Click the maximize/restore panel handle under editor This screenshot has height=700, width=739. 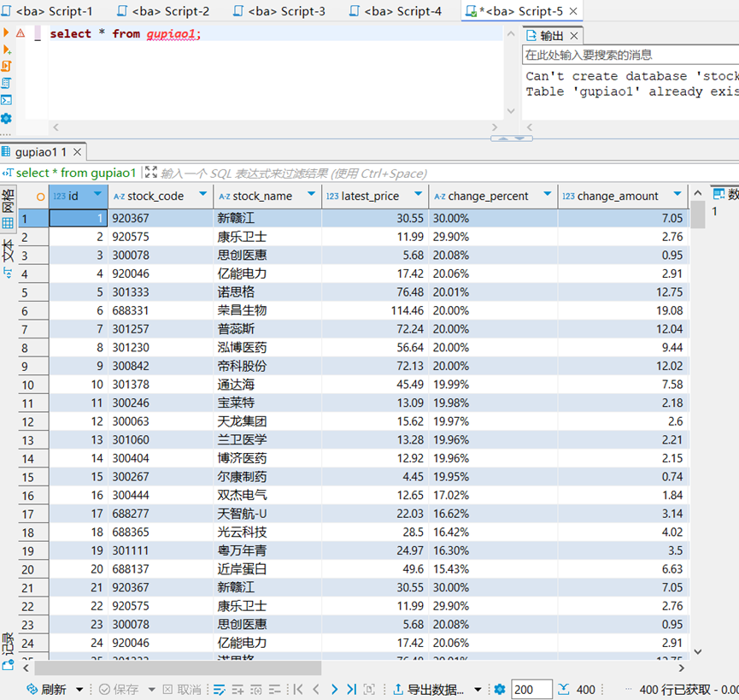pos(512,138)
